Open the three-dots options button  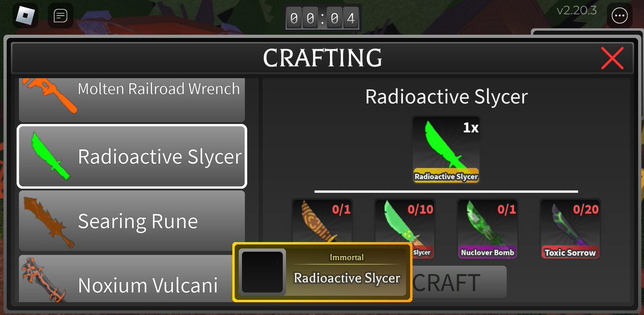[620, 16]
